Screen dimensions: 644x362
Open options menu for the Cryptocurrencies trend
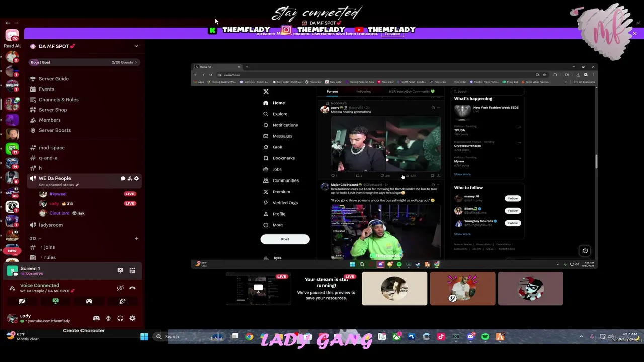519,142
